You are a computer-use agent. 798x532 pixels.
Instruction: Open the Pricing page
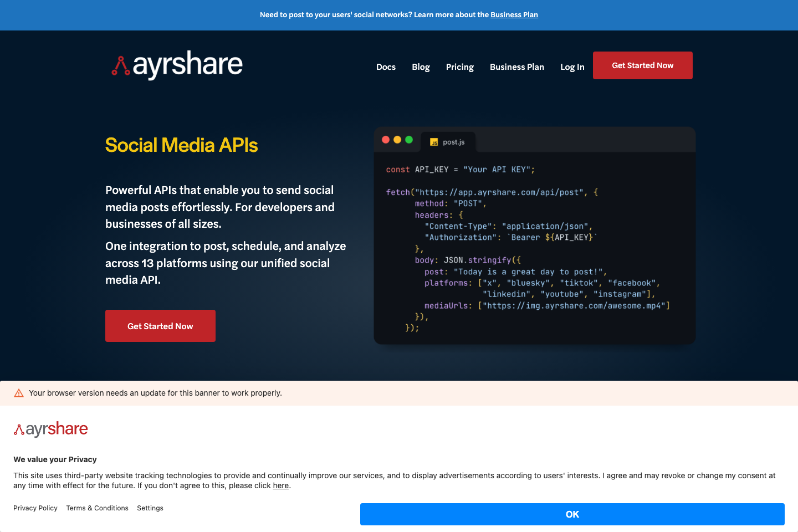click(460, 66)
